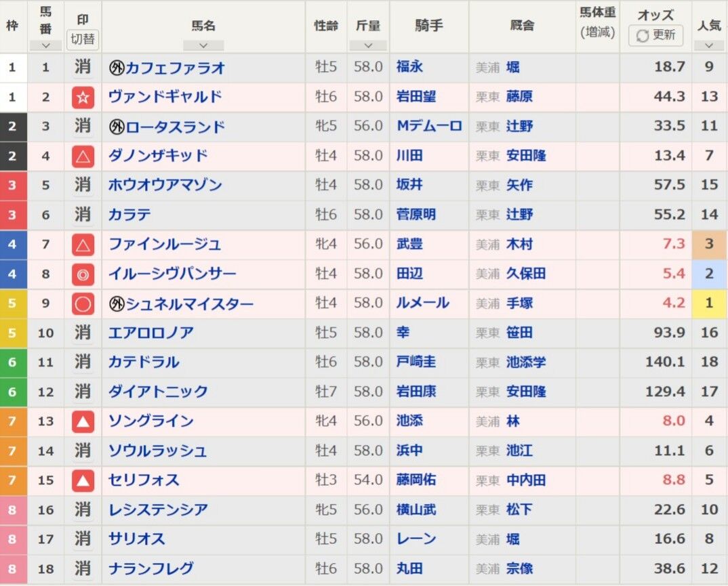This screenshot has height=586, width=728.
Task: Click the 消 mark for カフェファラオ
Action: coord(82,67)
